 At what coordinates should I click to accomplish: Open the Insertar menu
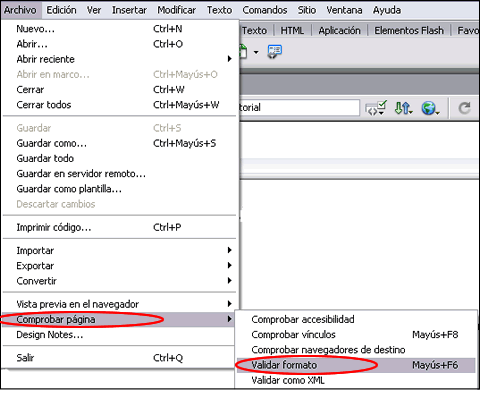point(129,10)
